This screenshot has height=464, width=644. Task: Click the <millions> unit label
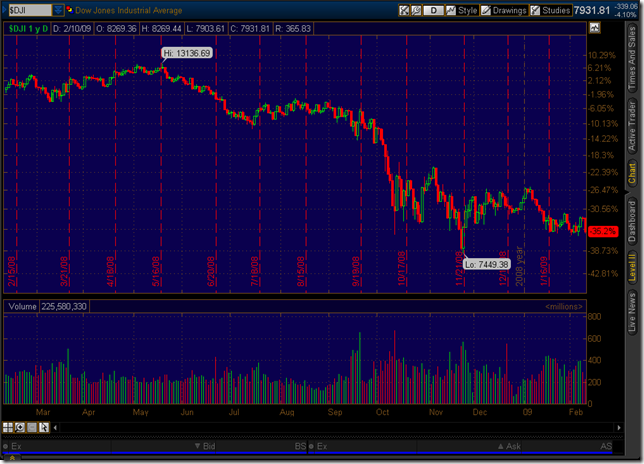[564, 307]
